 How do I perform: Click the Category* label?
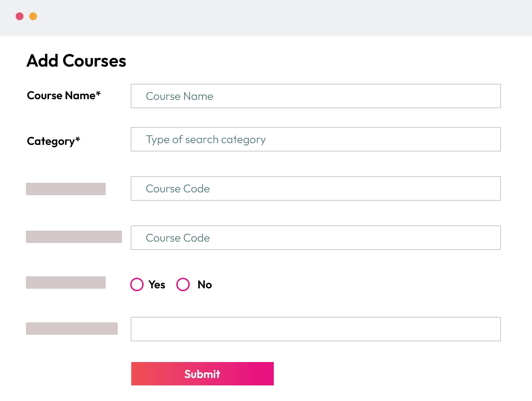[x=54, y=141]
